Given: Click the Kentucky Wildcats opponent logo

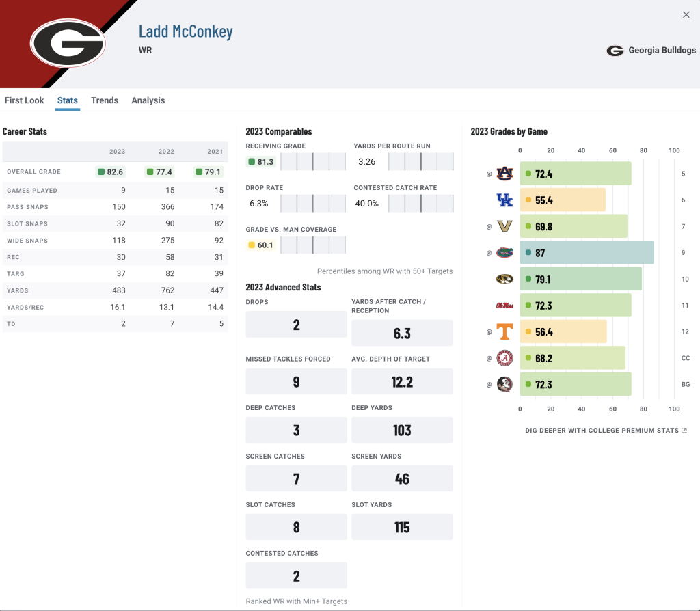Looking at the screenshot, I should click(x=504, y=200).
